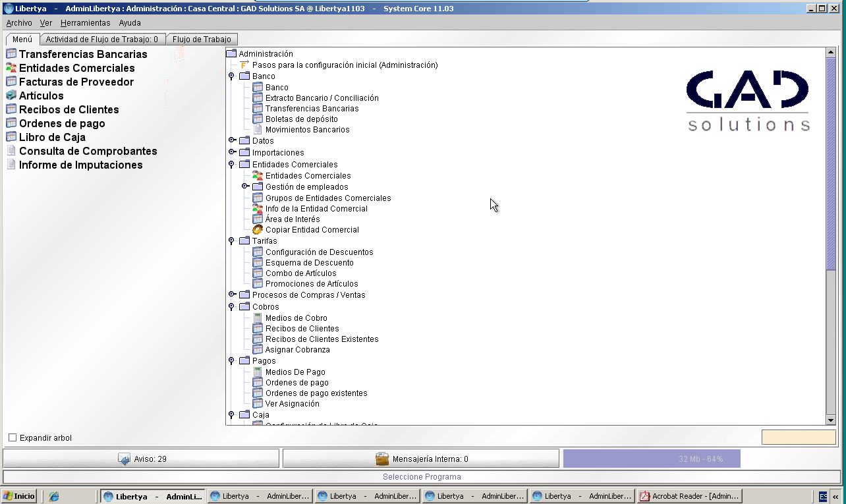Click Entidades Comerciales shortcut icon in left panel
Viewport: 846px width, 504px height.
click(11, 68)
